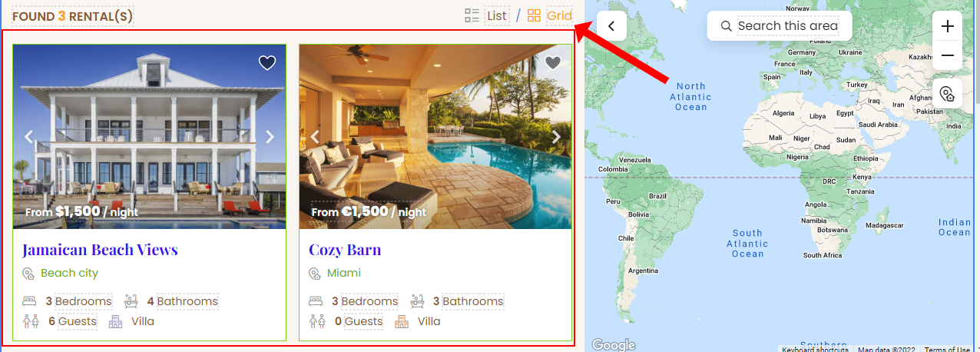Zoom in on the map
Image resolution: width=980 pixels, height=352 pixels.
coord(947,26)
